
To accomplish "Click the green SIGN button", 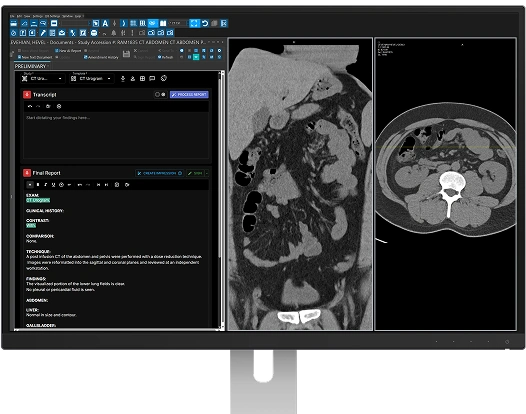I will (195, 173).
